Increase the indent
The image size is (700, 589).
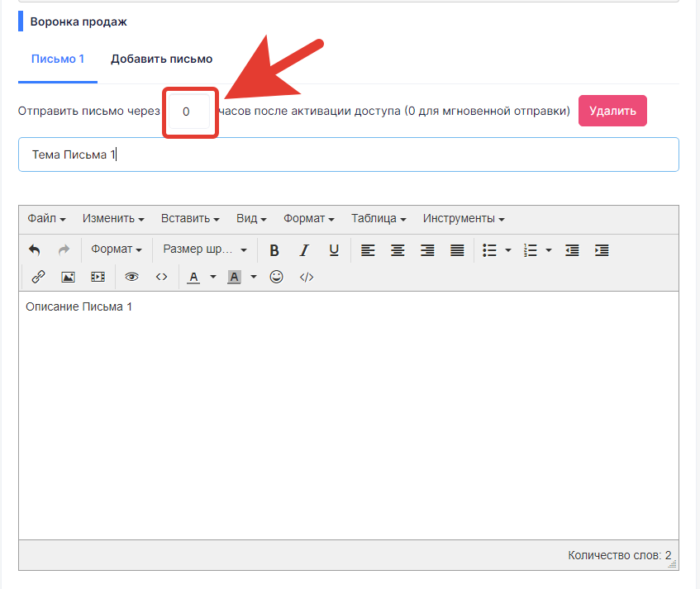602,250
